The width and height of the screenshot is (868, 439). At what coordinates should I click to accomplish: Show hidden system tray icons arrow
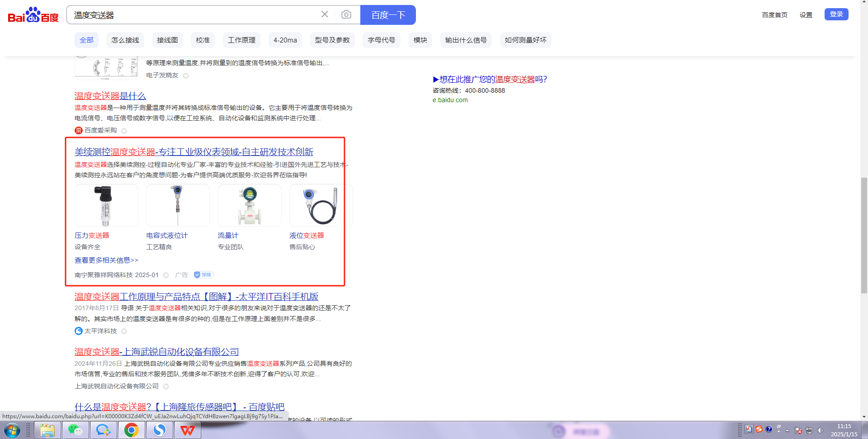pyautogui.click(x=787, y=430)
